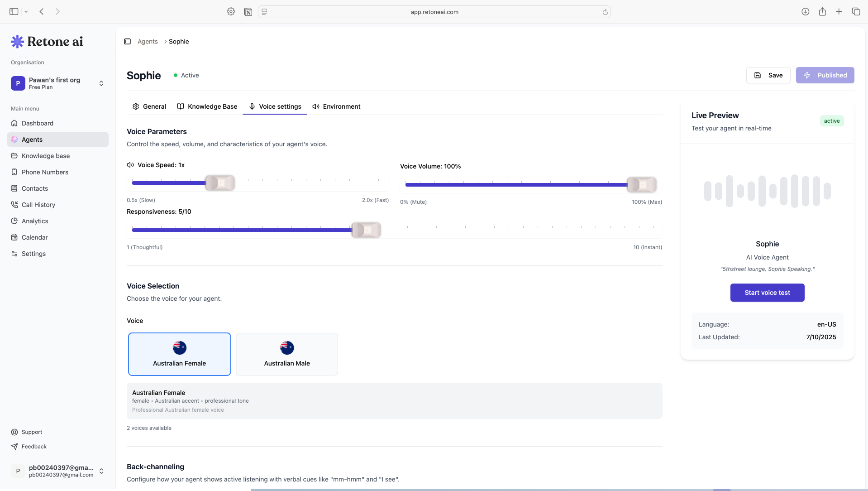This screenshot has height=491, width=868.
Task: Click the Start voice test button
Action: (x=767, y=293)
